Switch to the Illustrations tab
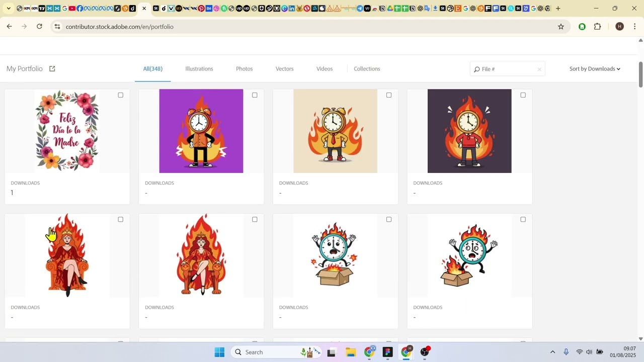 (199, 69)
